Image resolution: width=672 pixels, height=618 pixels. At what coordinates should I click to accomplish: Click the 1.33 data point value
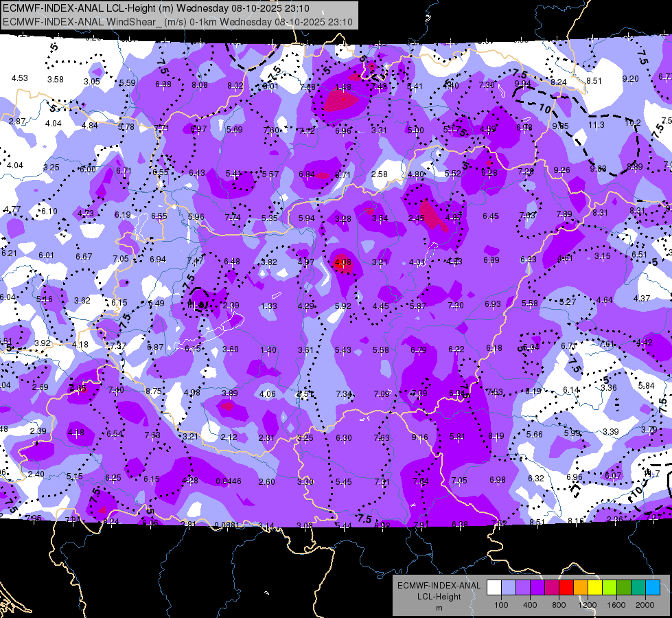click(269, 306)
